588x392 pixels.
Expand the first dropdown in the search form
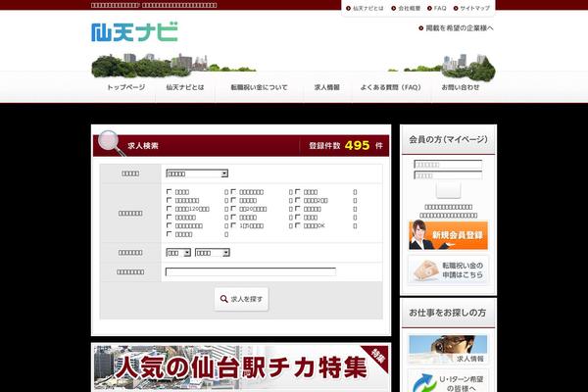pos(196,172)
